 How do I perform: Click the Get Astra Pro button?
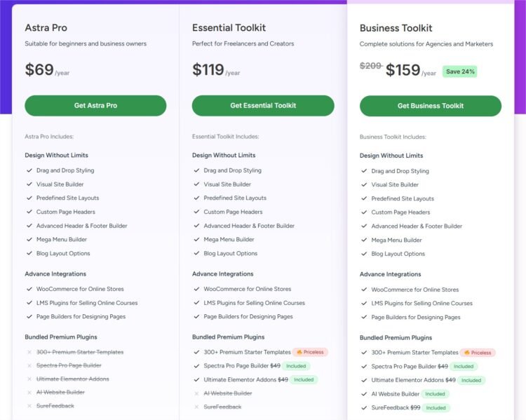[95, 106]
